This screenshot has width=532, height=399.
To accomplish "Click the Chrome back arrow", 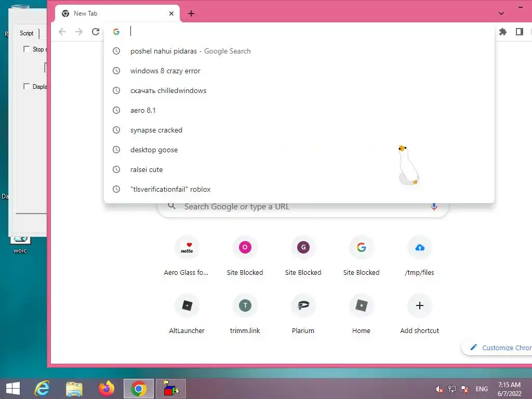I will click(62, 32).
